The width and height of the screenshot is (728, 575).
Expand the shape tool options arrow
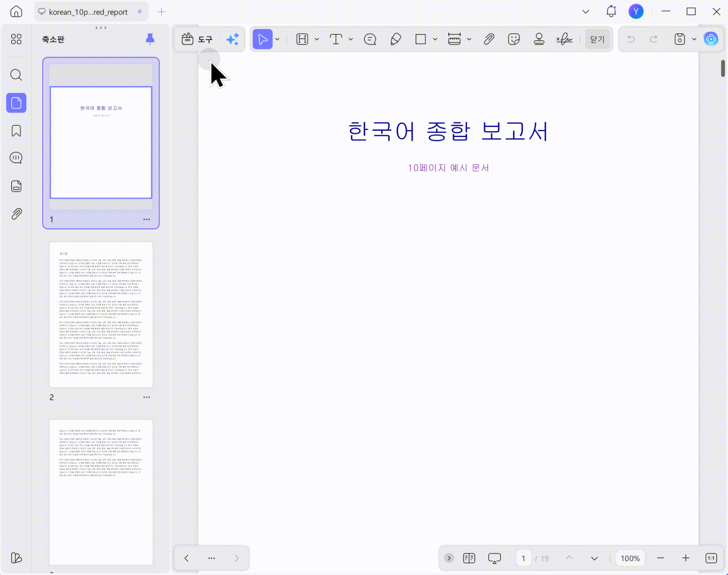(435, 40)
